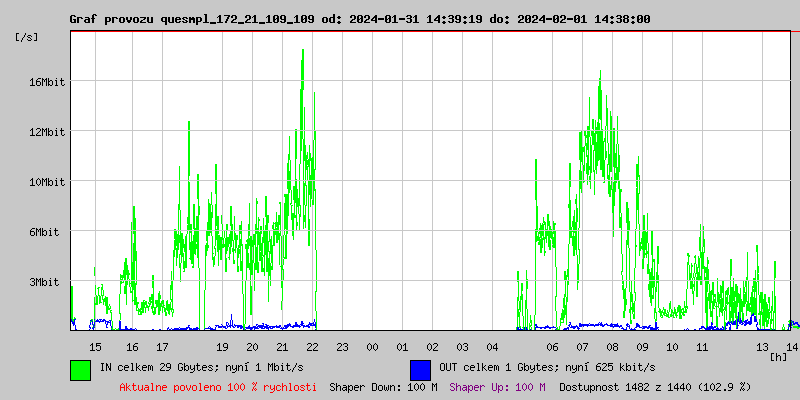The width and height of the screenshot is (800, 400).
Task: Click the 6Mbit y-axis label
Action: [44, 232]
